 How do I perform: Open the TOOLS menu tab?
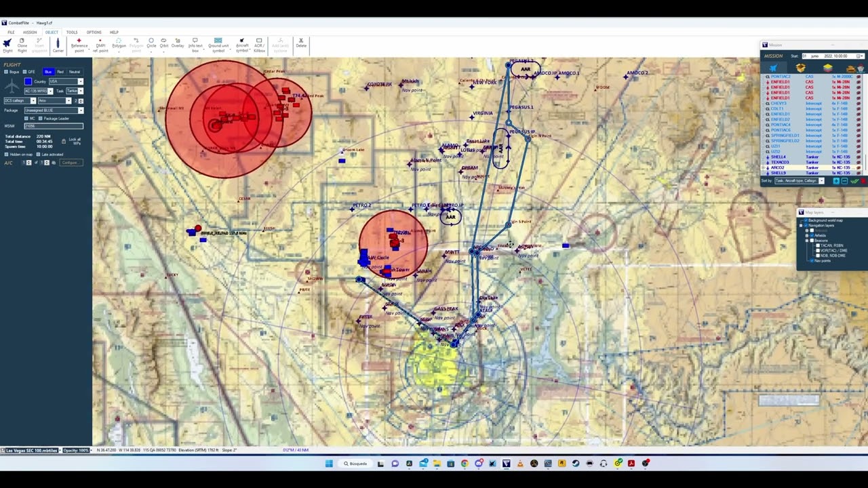pos(72,33)
